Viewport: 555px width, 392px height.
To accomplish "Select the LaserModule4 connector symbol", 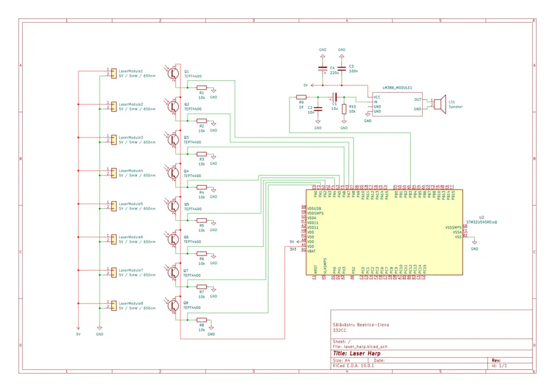I will point(114,173).
